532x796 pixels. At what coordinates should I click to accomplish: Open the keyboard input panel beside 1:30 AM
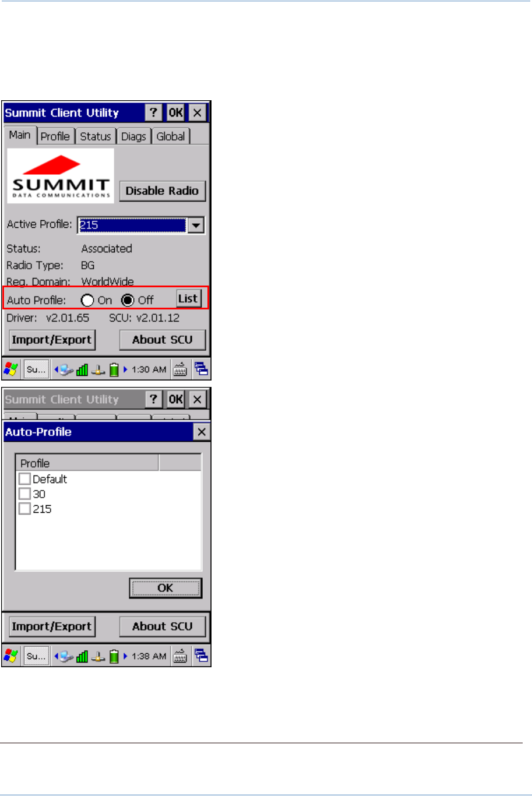[180, 369]
